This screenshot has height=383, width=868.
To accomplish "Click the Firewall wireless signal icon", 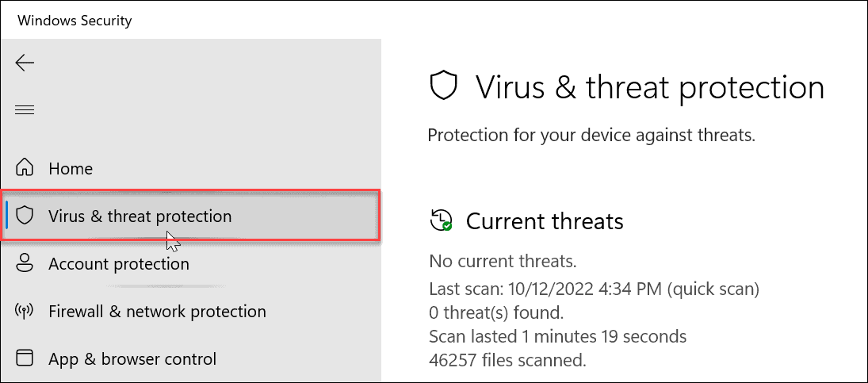I will pos(25,311).
